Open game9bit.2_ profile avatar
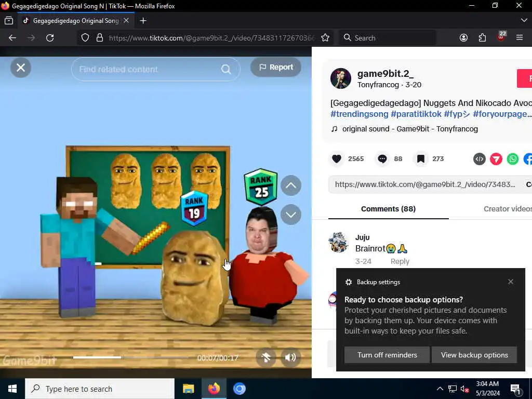 [x=341, y=78]
